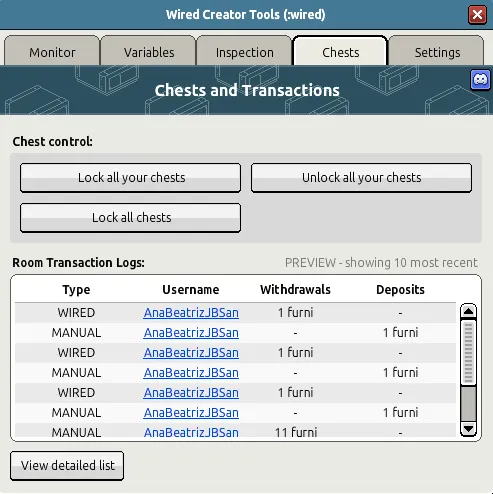This screenshot has width=493, height=494.
Task: Open AnaBeatrizJBSan link in third WIRED row
Action: click(191, 393)
